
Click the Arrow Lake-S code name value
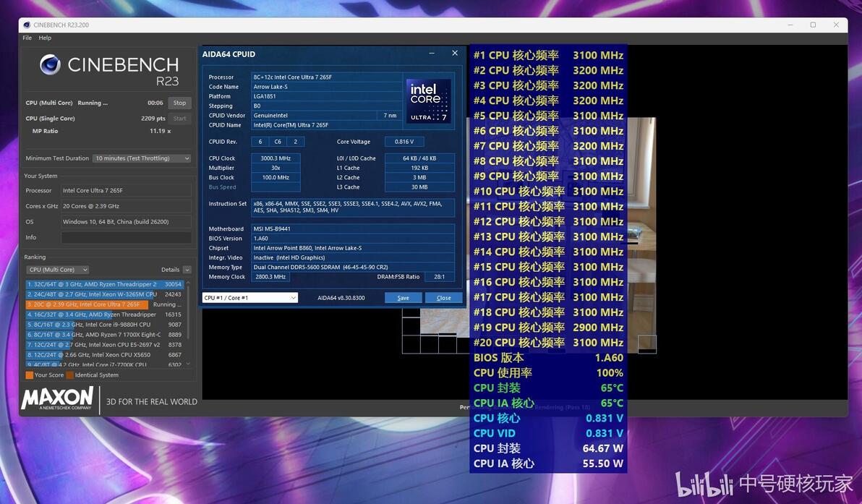[327, 87]
